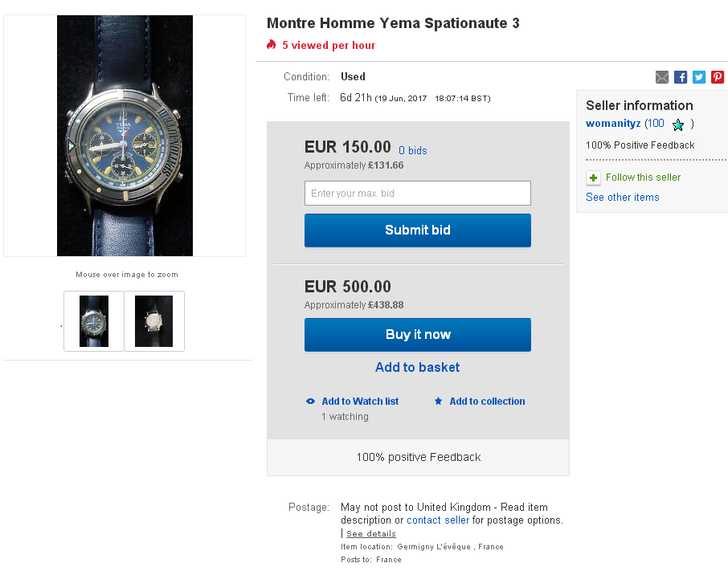Click the eye icon for Watch list
The width and height of the screenshot is (728, 571).
(x=311, y=402)
